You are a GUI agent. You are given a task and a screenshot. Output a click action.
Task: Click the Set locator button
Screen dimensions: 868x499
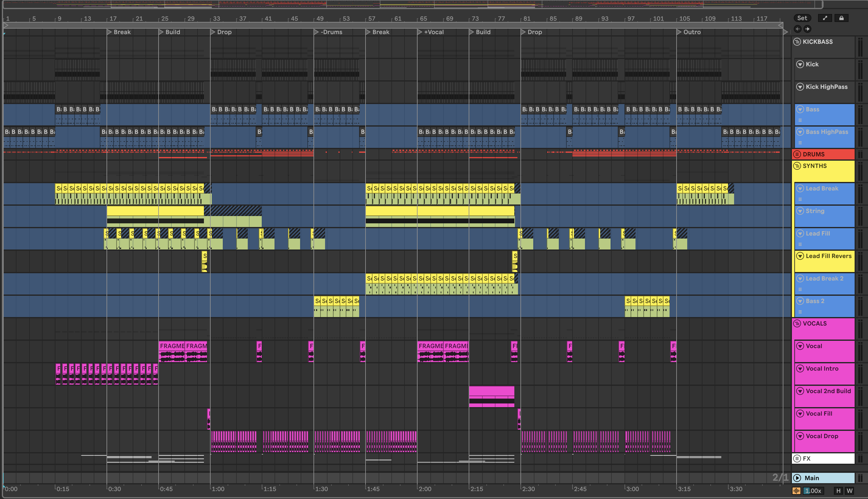802,18
